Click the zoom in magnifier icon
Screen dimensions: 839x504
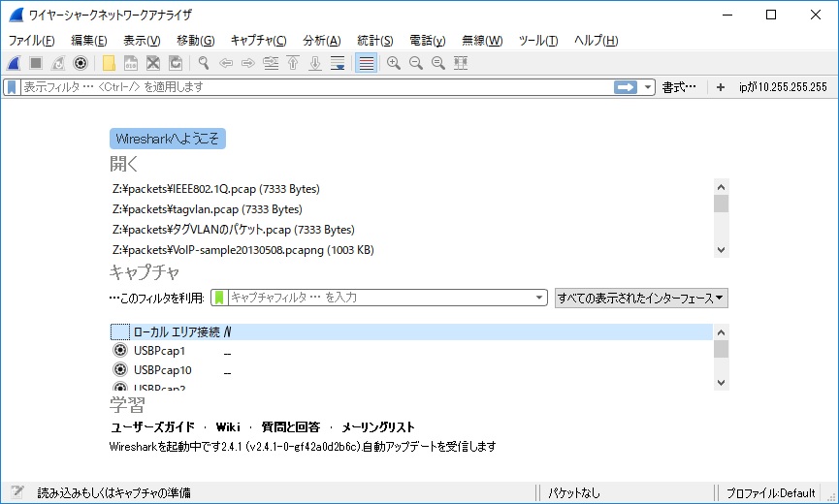coord(394,63)
